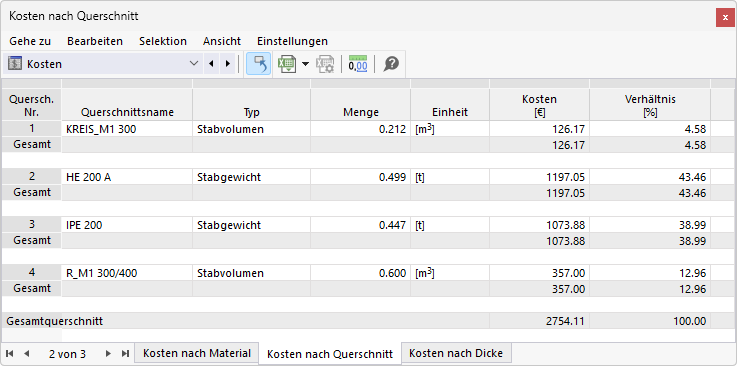Switch to Kosten nach Dicke tab
737x366 pixels.
pos(456,353)
